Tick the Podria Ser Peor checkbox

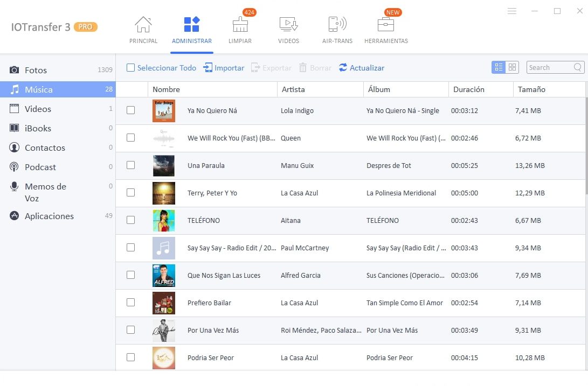[x=130, y=357]
